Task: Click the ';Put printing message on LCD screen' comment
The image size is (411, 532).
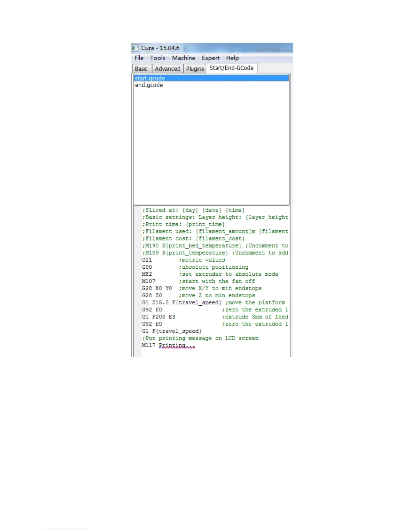Action: [x=200, y=338]
